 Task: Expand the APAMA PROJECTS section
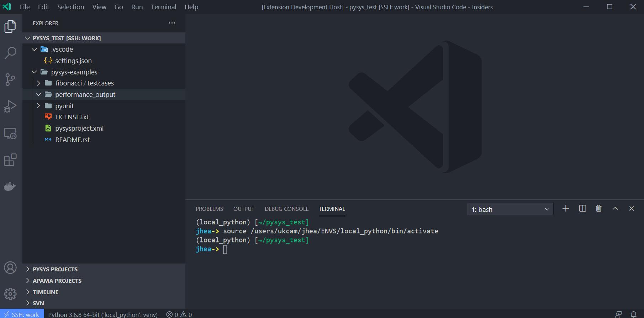pos(104,281)
